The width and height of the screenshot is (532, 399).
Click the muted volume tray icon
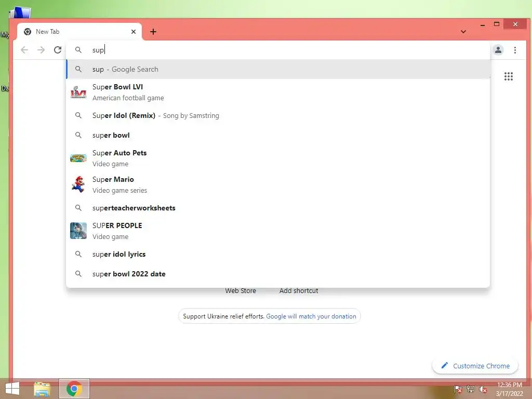click(x=483, y=389)
